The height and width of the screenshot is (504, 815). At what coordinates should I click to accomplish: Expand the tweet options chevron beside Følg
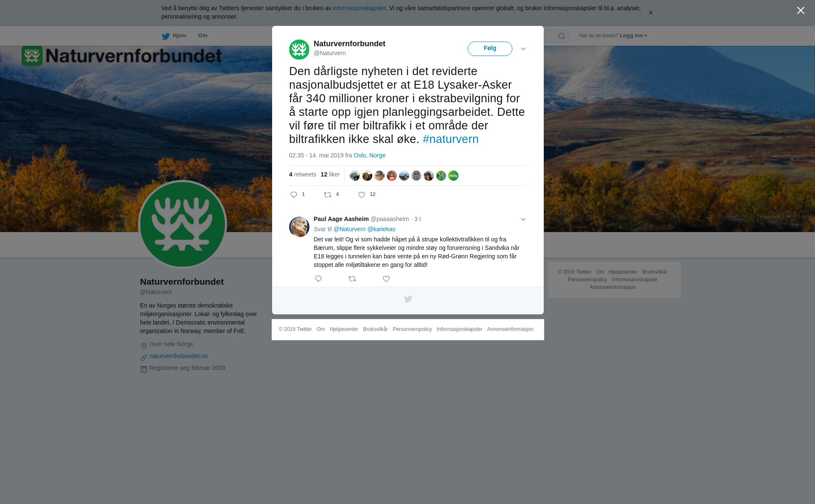coord(523,49)
